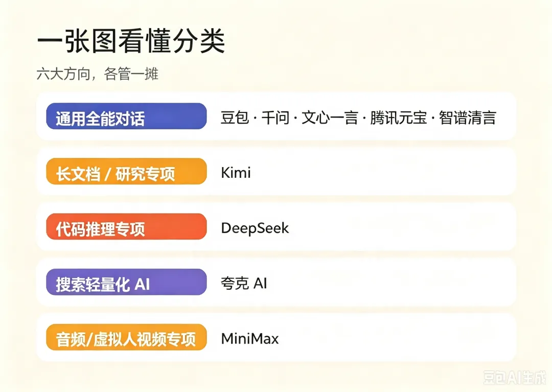The image size is (552, 392).
Task: Click the 音频/虚拟人视频专项 orange label
Action: [126, 337]
